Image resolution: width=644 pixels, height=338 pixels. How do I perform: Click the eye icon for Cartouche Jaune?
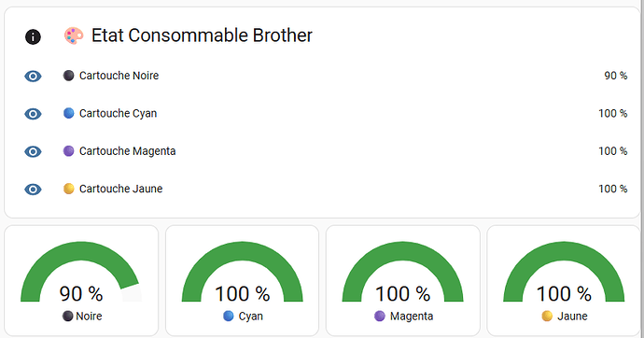(x=33, y=190)
